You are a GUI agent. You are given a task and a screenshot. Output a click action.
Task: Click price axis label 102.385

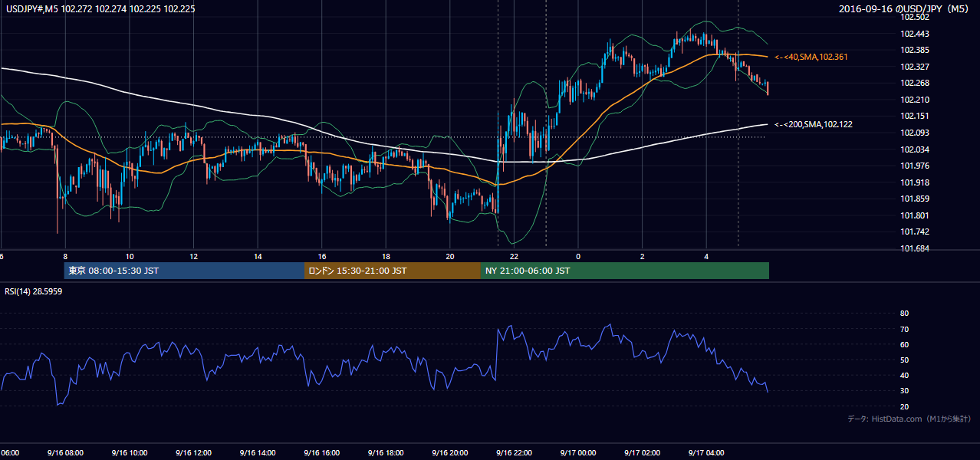tap(914, 50)
